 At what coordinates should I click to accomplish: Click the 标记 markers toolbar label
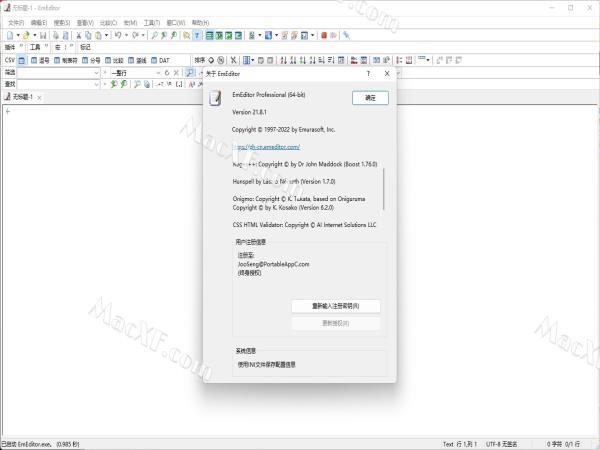(85, 47)
